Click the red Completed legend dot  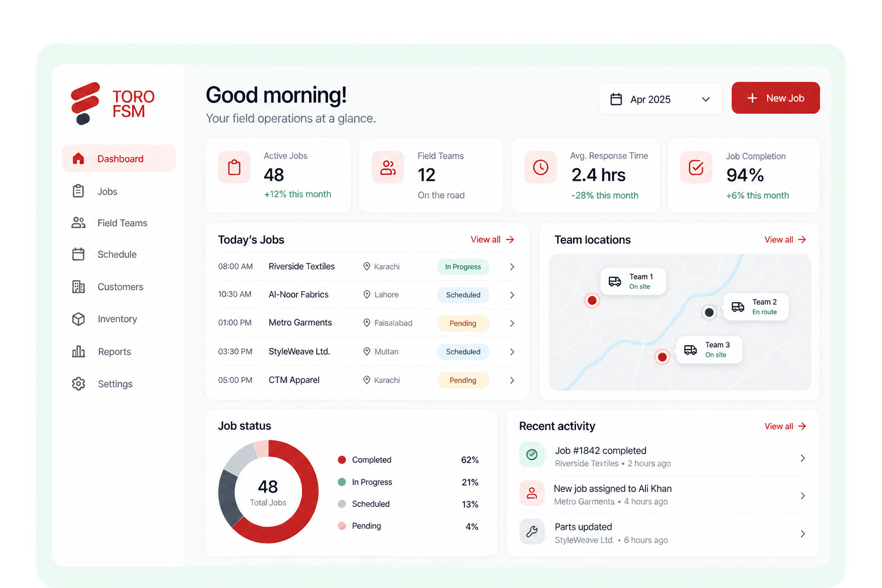(x=342, y=459)
